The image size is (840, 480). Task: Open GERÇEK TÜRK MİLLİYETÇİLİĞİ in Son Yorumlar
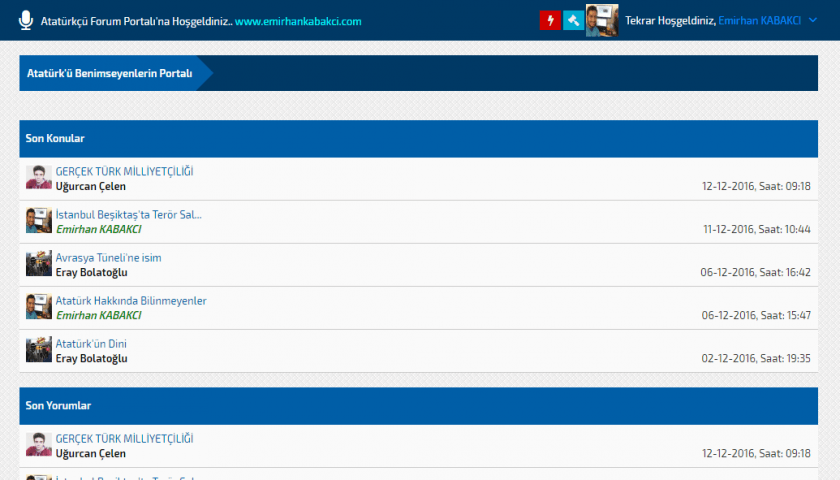click(124, 438)
